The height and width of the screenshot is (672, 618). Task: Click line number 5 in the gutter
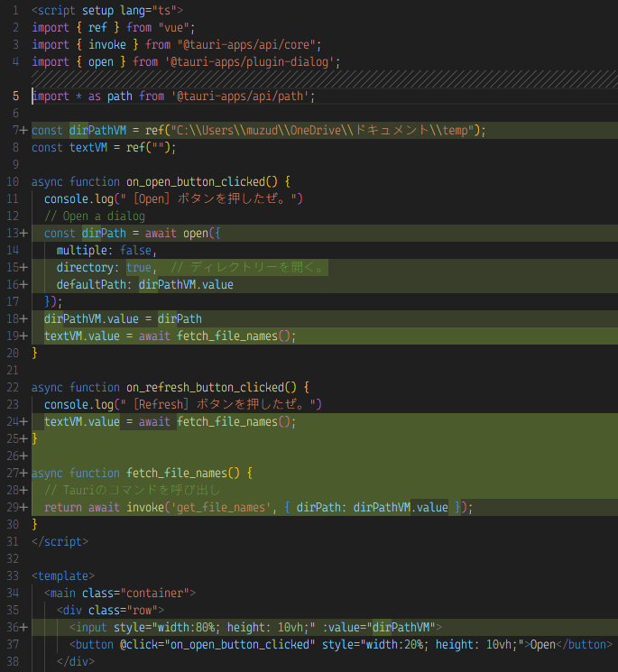click(x=15, y=96)
